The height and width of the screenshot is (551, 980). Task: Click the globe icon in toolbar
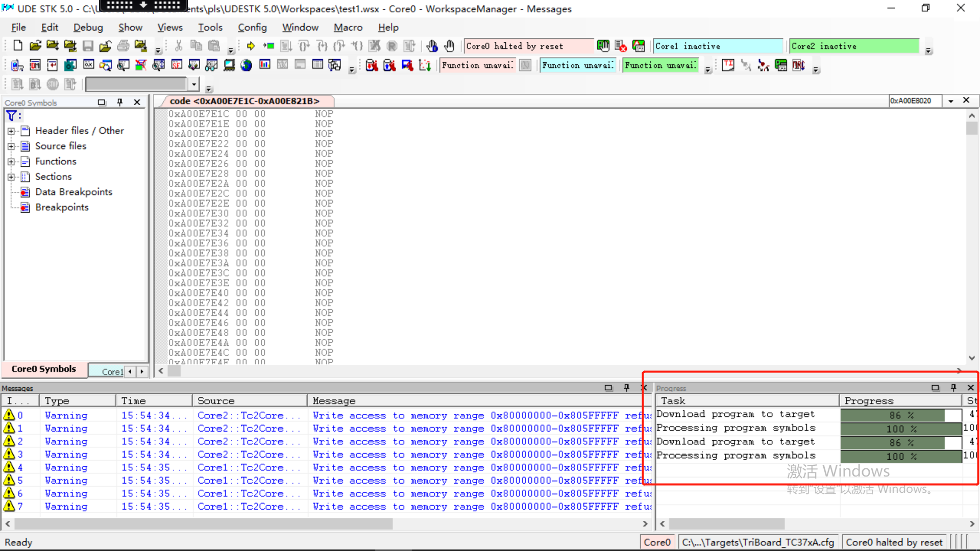(x=247, y=65)
